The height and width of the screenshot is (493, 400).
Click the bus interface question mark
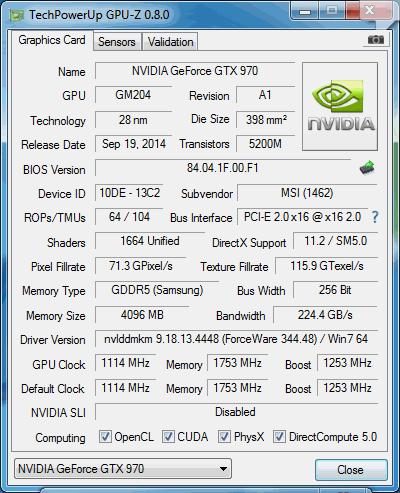click(375, 217)
